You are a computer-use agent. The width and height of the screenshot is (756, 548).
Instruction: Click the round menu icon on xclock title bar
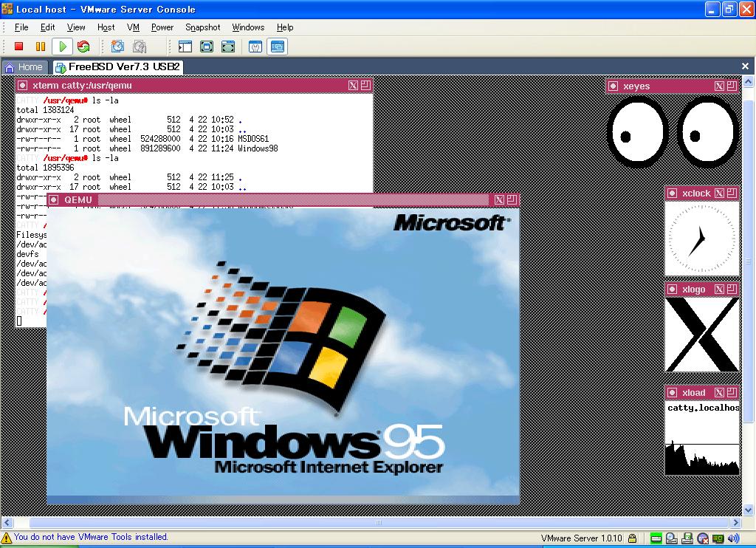click(x=672, y=193)
